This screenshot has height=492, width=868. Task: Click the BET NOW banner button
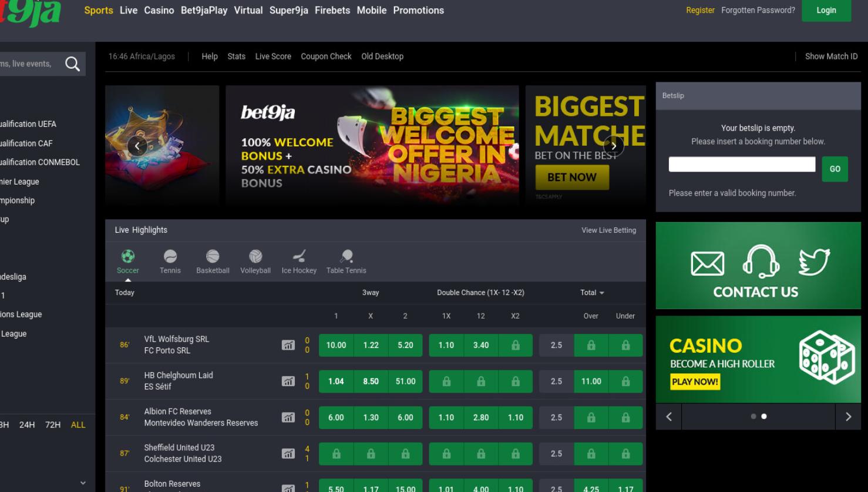click(572, 178)
